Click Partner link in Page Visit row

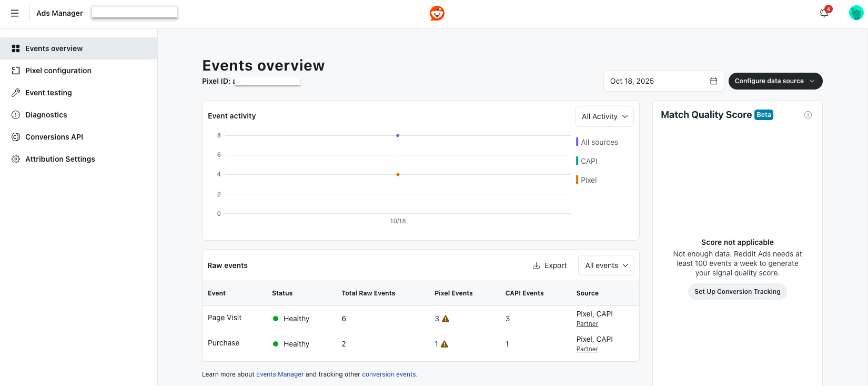coord(587,324)
